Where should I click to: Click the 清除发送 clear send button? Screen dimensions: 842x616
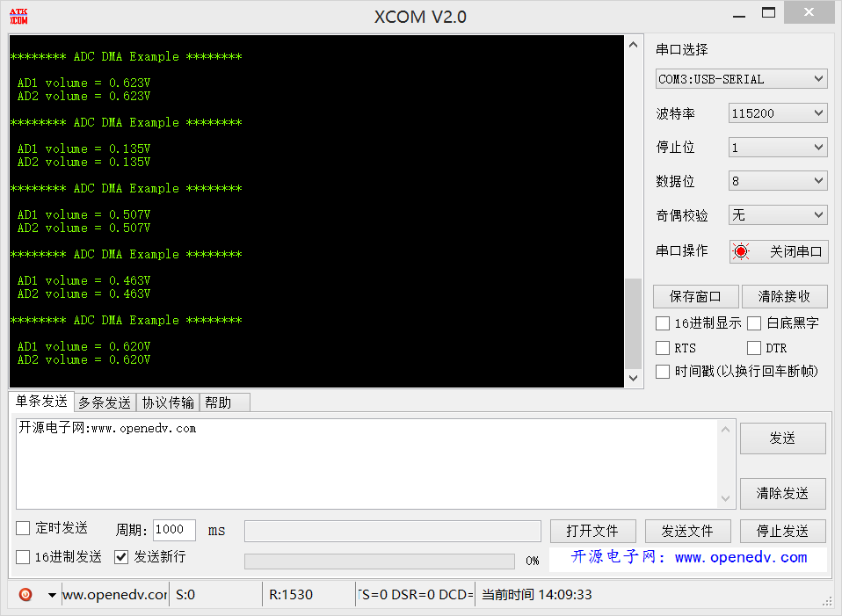(782, 494)
